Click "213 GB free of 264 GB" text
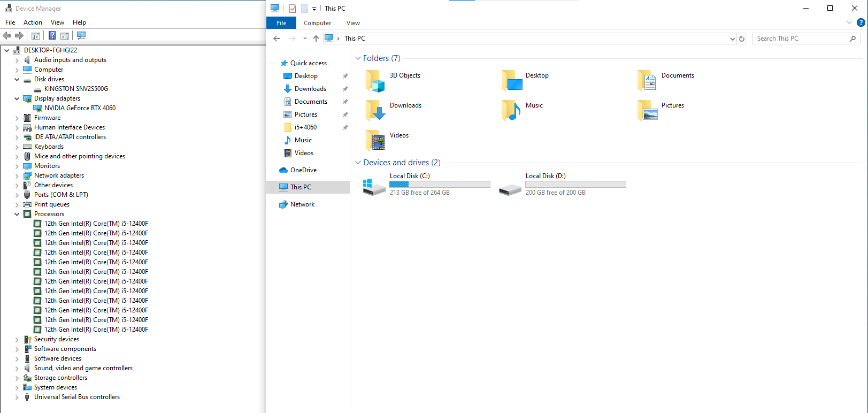The width and height of the screenshot is (868, 413). (x=419, y=193)
